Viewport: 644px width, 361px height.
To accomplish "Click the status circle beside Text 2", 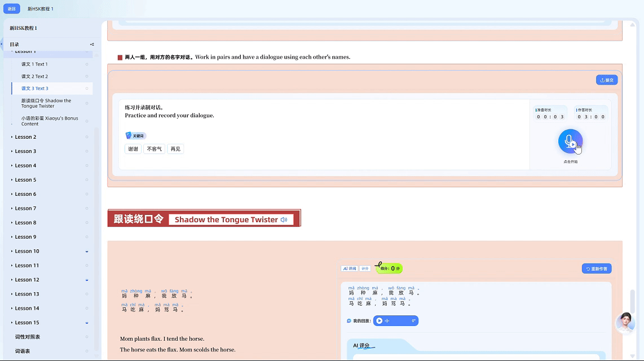I will (x=87, y=76).
